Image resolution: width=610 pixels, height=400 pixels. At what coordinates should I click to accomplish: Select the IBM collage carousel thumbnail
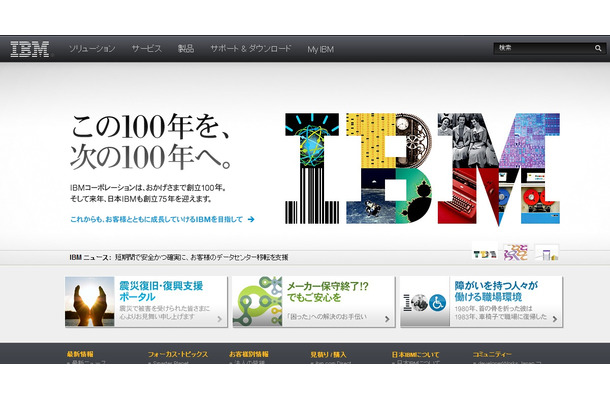pos(485,253)
